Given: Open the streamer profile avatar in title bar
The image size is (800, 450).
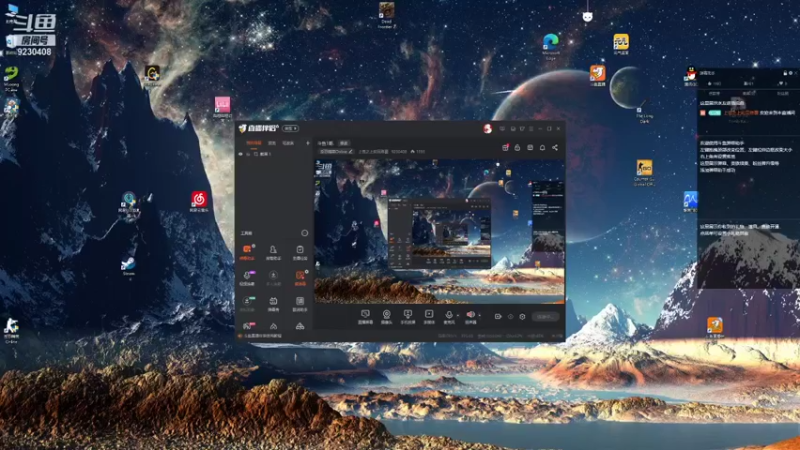Looking at the screenshot, I should point(487,129).
